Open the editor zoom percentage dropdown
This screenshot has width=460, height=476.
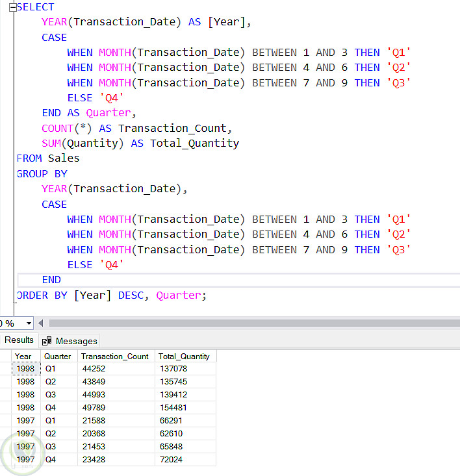tap(29, 323)
